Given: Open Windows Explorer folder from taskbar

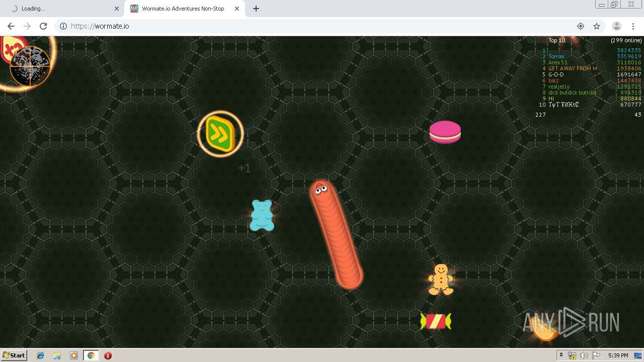Looking at the screenshot, I should pyautogui.click(x=57, y=355).
